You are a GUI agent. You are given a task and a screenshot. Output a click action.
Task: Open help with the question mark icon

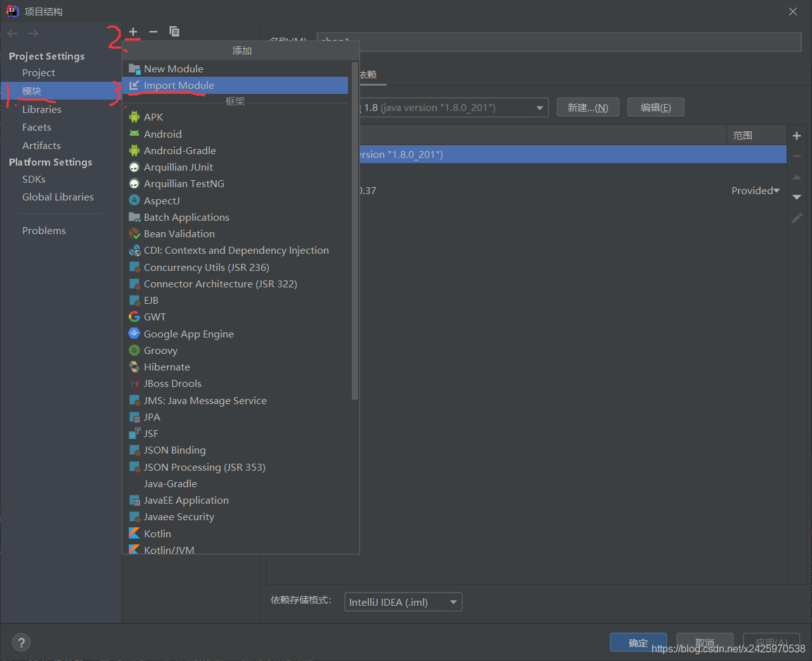click(x=21, y=643)
